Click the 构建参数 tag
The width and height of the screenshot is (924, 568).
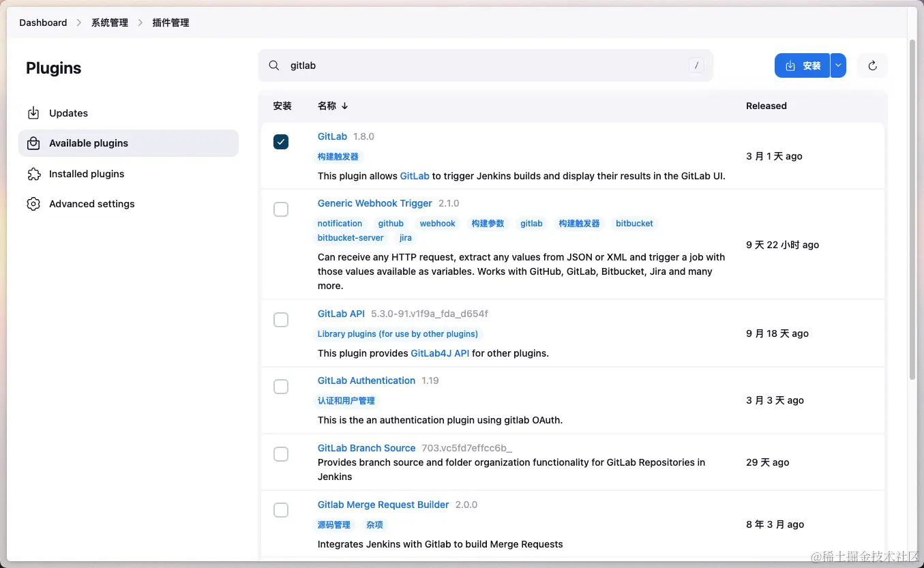488,224
